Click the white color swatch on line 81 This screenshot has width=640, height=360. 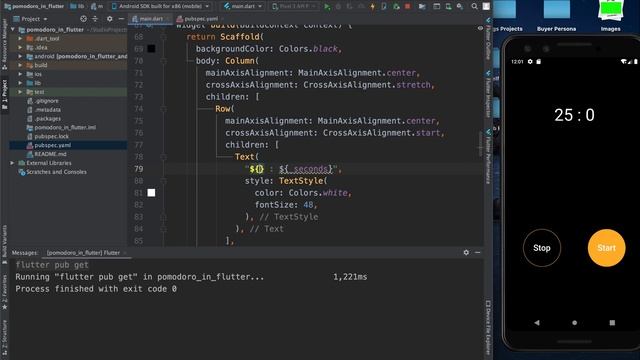(x=151, y=193)
